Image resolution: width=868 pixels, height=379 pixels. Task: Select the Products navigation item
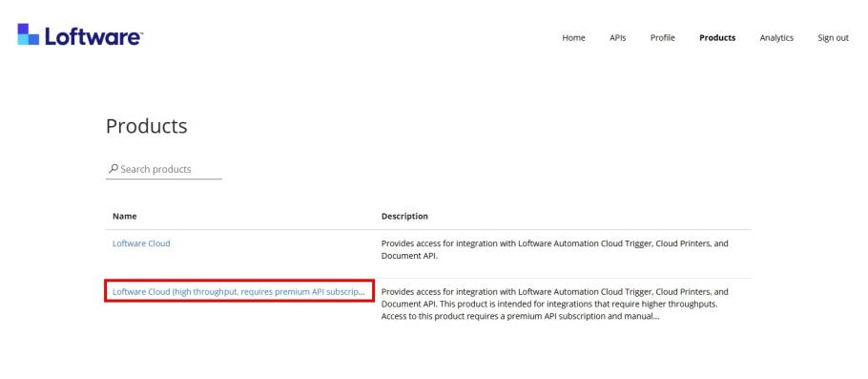coord(717,37)
